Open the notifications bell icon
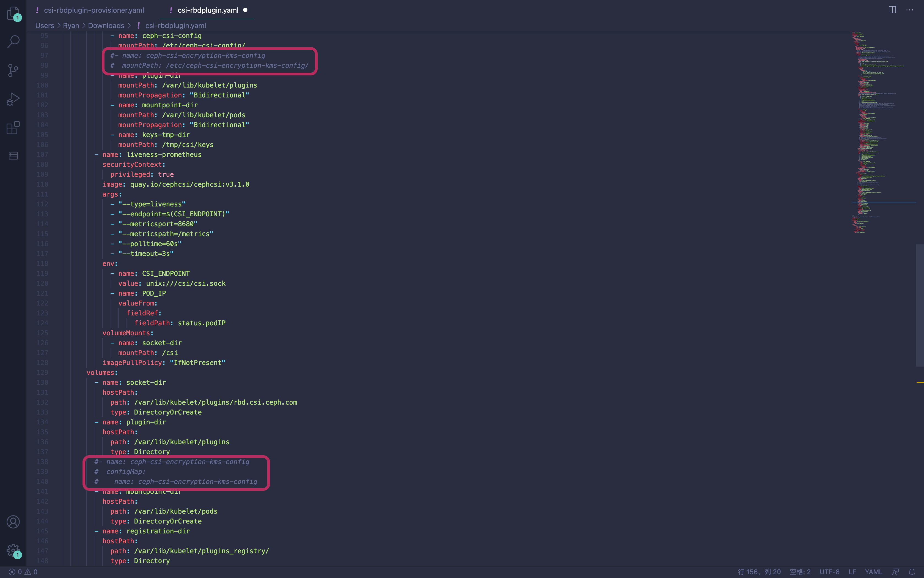The width and height of the screenshot is (924, 578). [912, 572]
